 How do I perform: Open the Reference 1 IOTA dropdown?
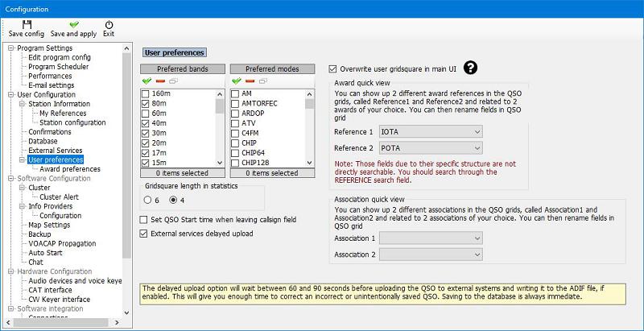point(431,132)
